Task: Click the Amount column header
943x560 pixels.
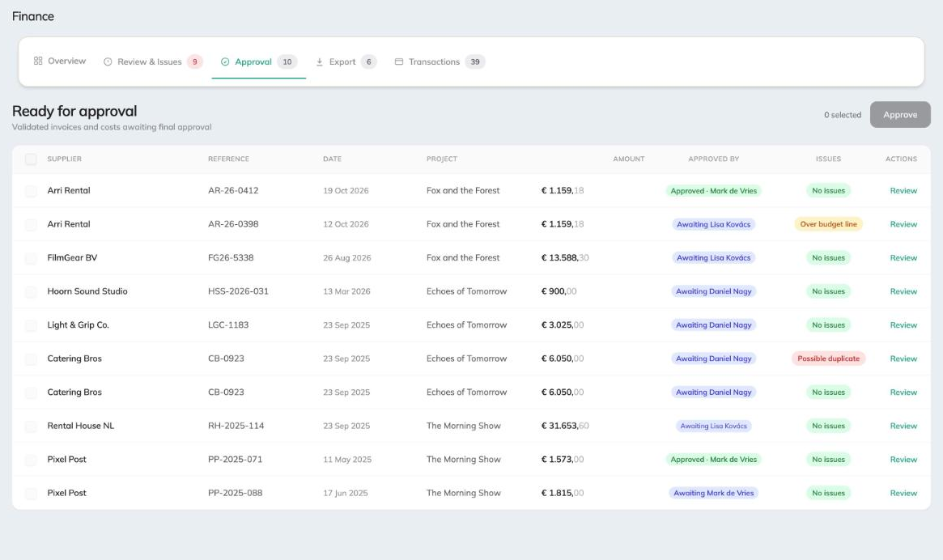Action: click(x=628, y=159)
